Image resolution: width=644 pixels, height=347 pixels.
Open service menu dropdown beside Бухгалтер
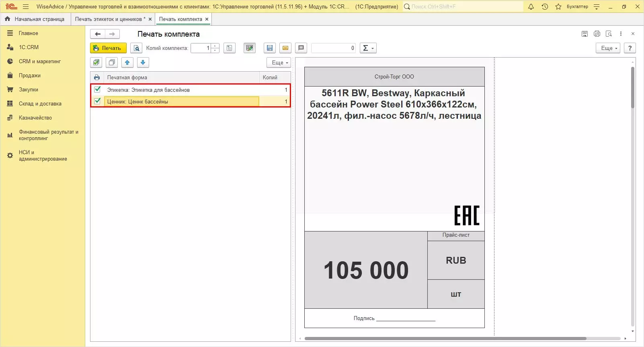coord(597,6)
